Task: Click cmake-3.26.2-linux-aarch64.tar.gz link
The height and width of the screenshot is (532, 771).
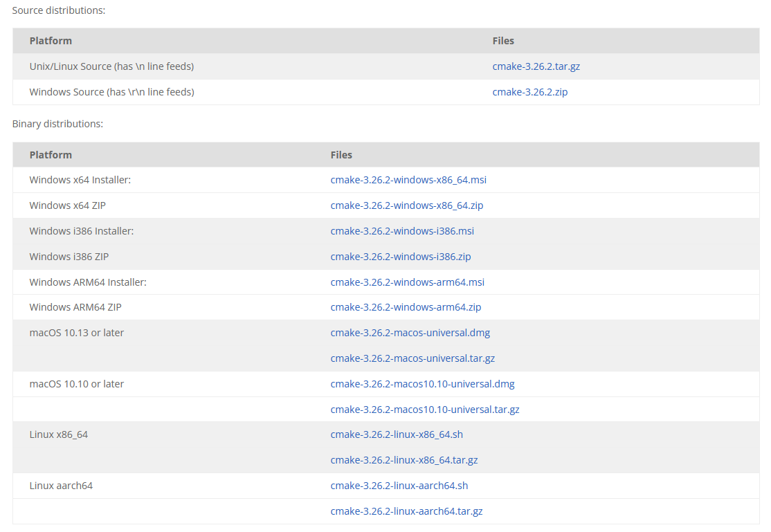Action: [x=406, y=511]
